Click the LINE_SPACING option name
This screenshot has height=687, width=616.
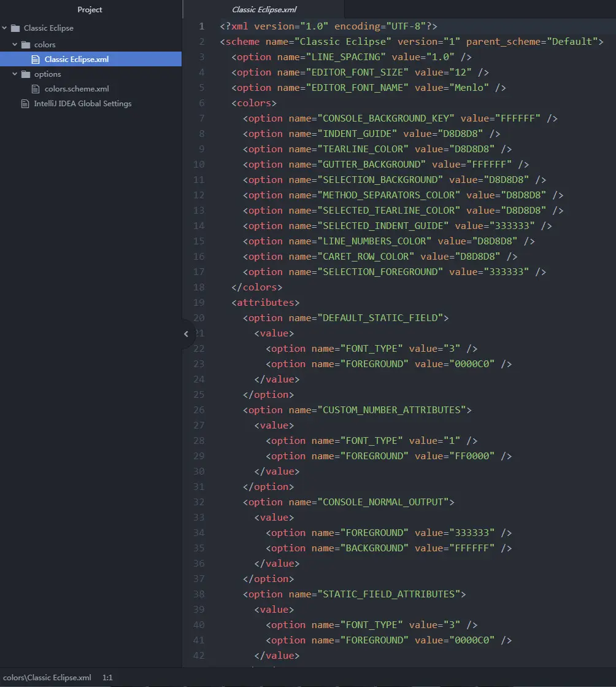point(346,57)
